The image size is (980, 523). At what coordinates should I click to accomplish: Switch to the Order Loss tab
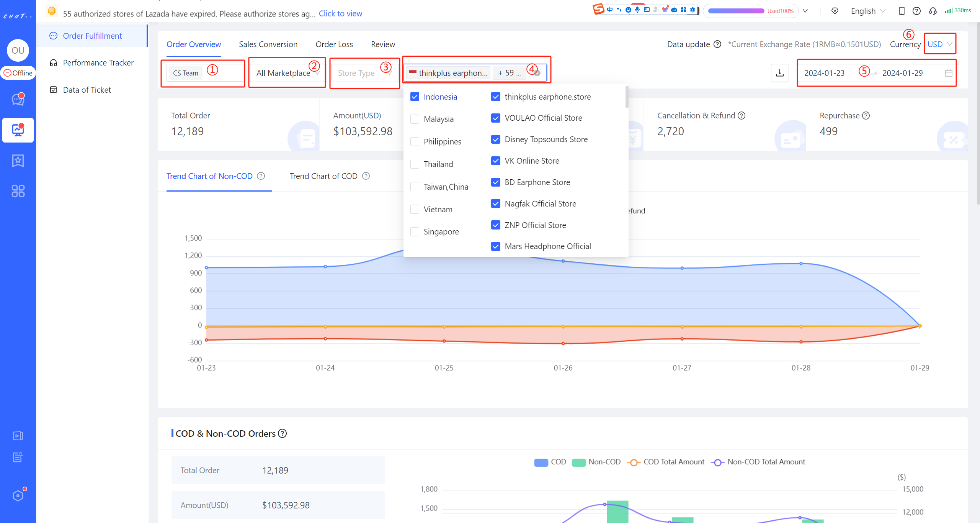(x=334, y=44)
